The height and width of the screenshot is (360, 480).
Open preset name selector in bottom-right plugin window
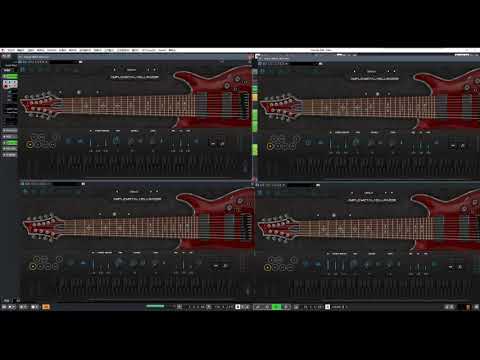(x=369, y=193)
